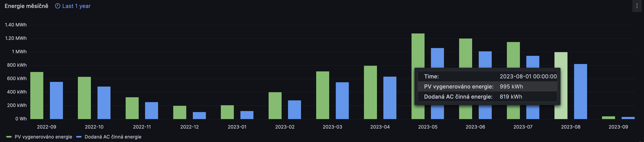Select the blue AC bar for 2022-12
Viewport: 644px width, 142px height.
pos(199,116)
